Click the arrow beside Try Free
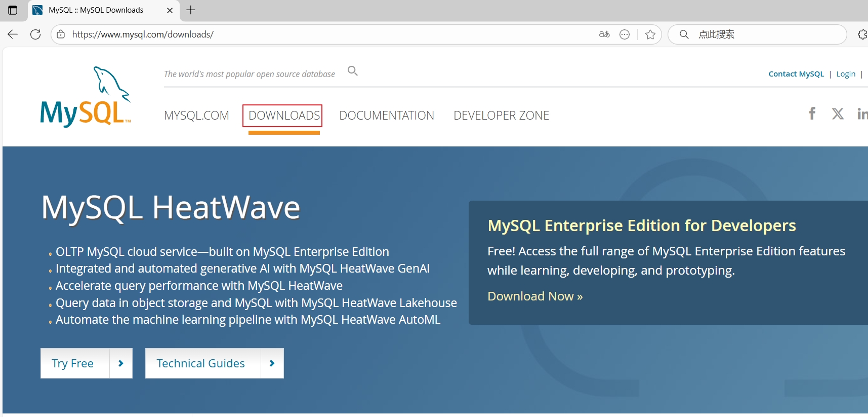The width and height of the screenshot is (868, 417). [121, 363]
